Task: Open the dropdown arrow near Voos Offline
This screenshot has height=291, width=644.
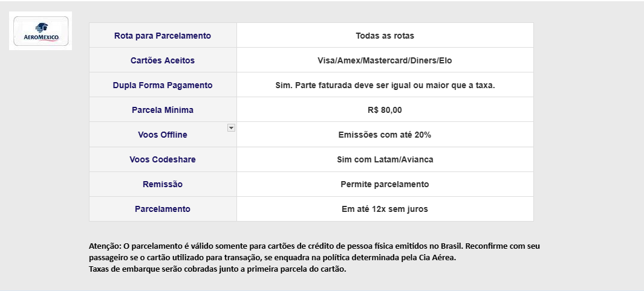Action: click(x=231, y=128)
